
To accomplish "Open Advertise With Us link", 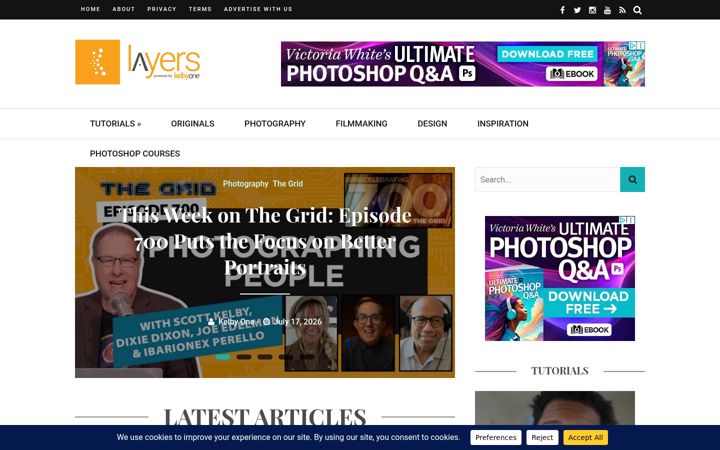I will pyautogui.click(x=258, y=9).
